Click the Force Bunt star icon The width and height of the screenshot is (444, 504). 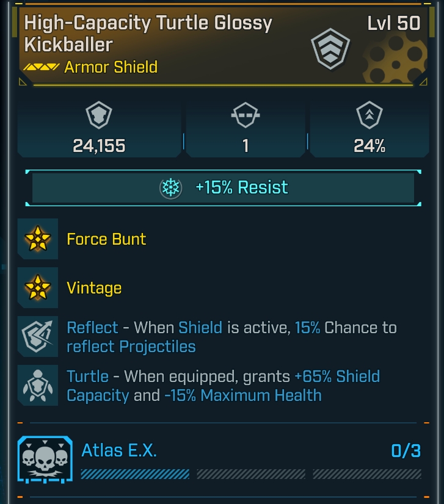tap(38, 239)
